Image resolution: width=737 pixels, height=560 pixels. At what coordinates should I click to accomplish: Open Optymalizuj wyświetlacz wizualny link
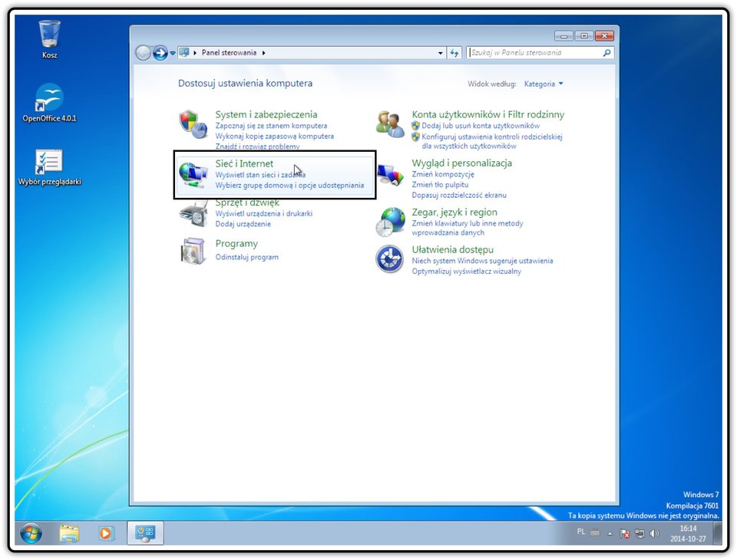(x=466, y=271)
